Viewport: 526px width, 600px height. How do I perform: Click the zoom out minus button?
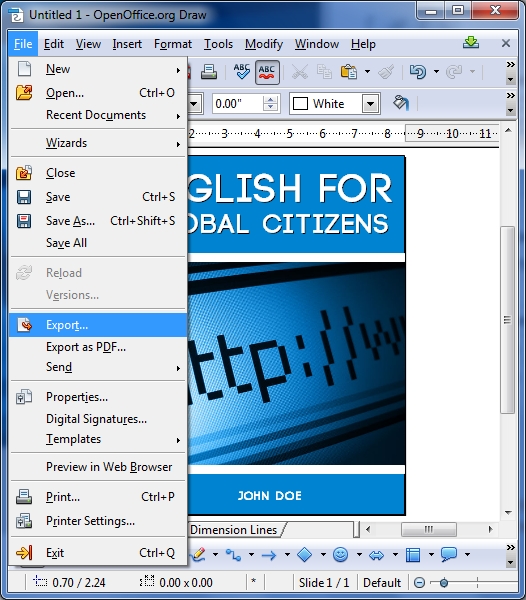[420, 583]
